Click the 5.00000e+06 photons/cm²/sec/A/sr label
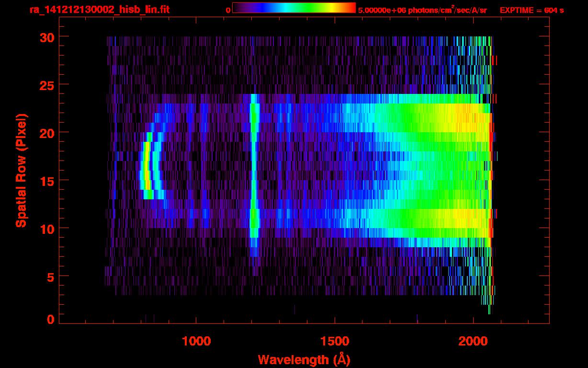 [422, 10]
